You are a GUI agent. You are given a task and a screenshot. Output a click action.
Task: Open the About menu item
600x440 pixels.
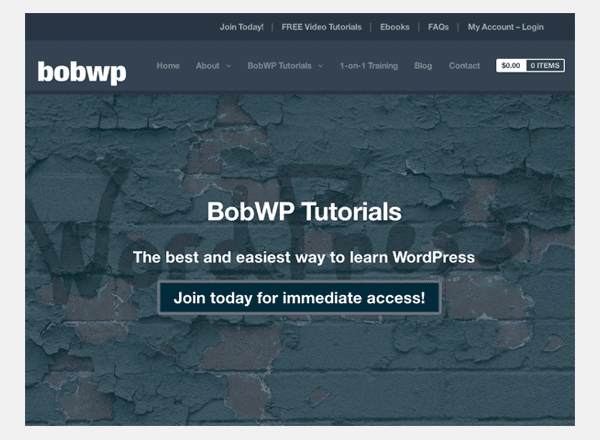207,66
